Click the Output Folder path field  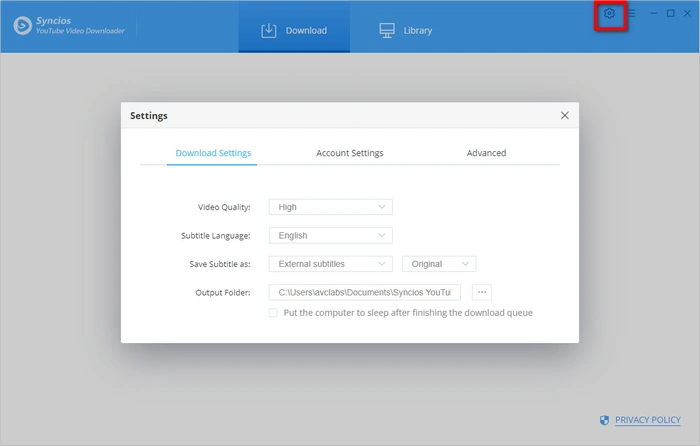[x=365, y=292]
